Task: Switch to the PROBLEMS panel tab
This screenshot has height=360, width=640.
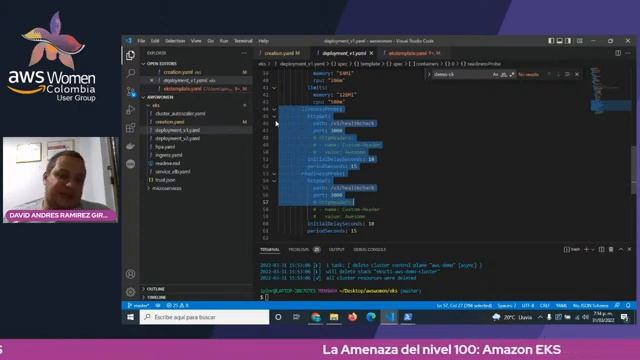Action: (299, 249)
